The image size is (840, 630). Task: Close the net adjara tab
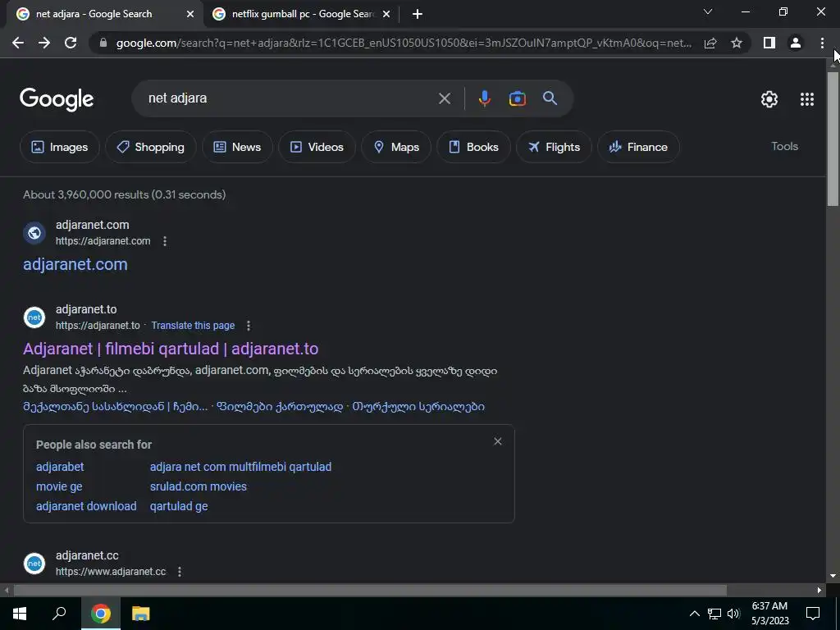click(190, 15)
